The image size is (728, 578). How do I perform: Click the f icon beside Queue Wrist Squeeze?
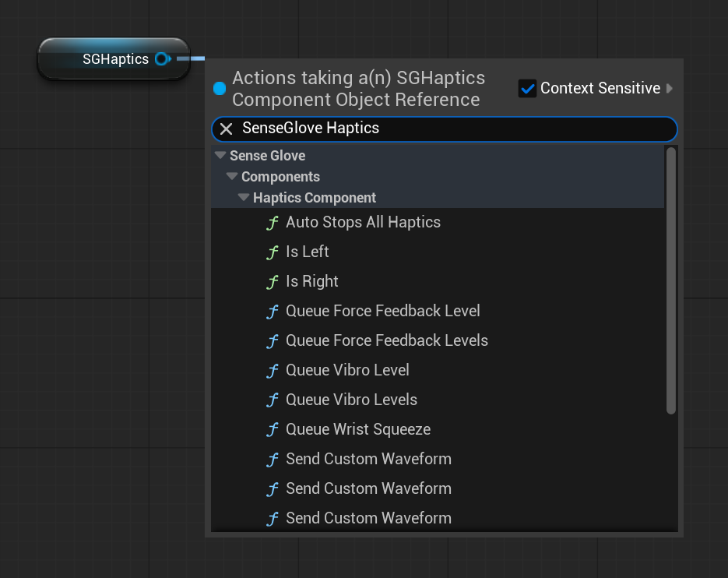pos(273,429)
